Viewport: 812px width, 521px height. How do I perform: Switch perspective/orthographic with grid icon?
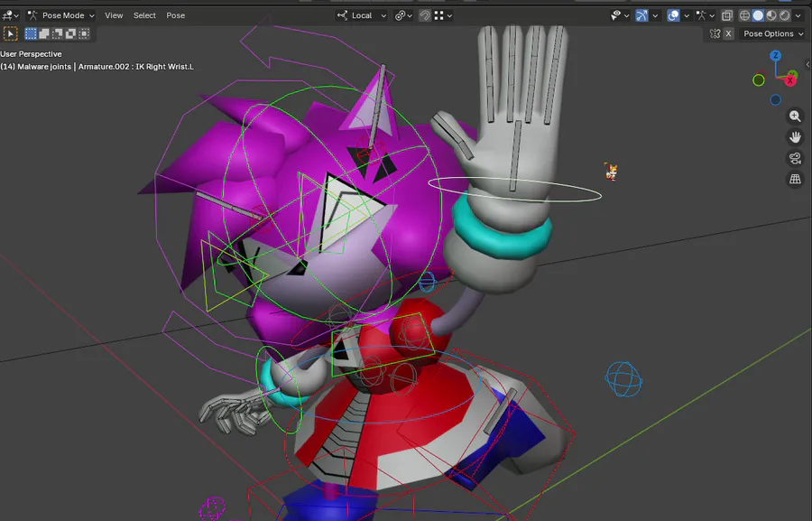pyautogui.click(x=795, y=180)
